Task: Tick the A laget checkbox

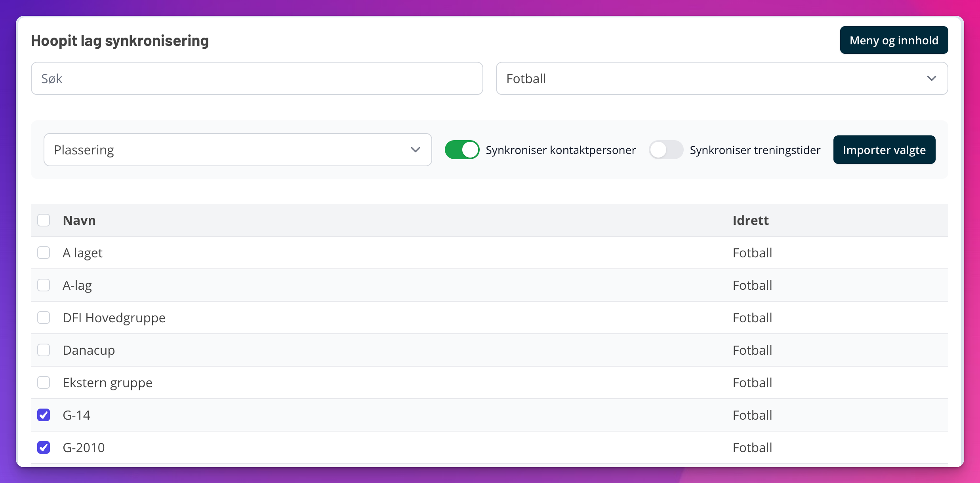Action: 44,253
